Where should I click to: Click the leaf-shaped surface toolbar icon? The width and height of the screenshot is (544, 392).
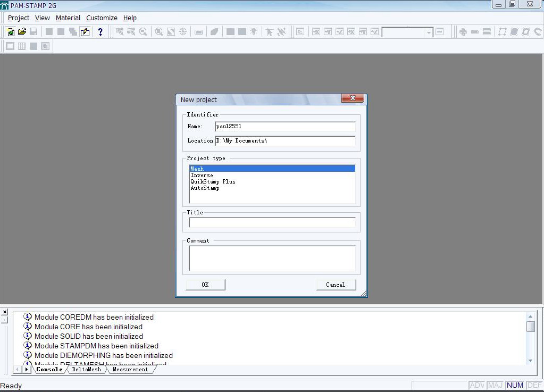click(x=214, y=32)
